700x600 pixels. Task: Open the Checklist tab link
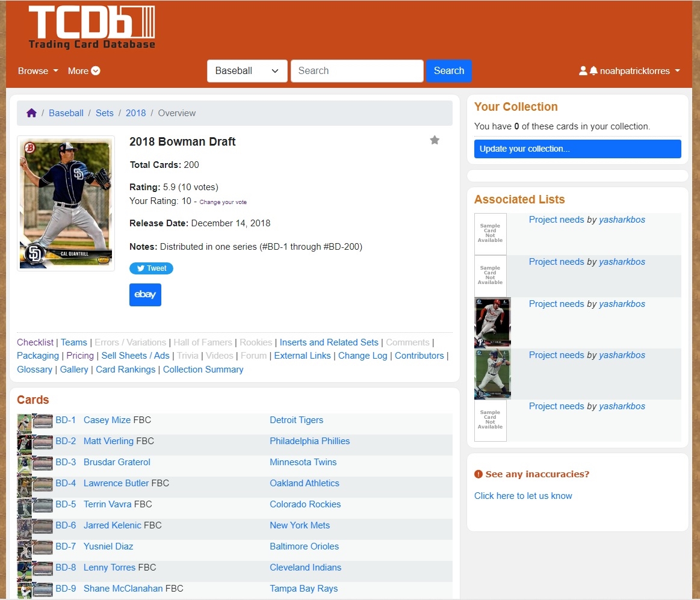click(35, 342)
